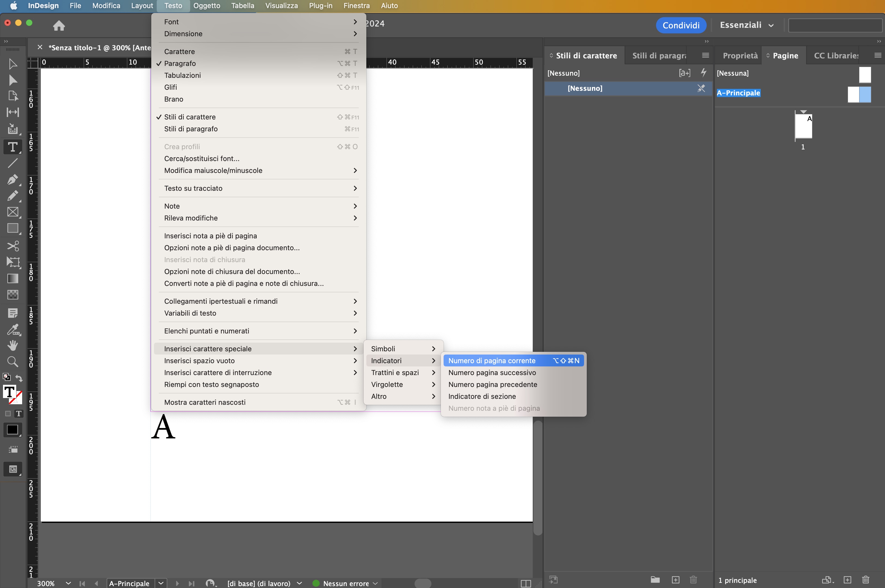Viewport: 885px width, 588px height.
Task: Expand Trattini e spazi submenu
Action: [403, 373]
